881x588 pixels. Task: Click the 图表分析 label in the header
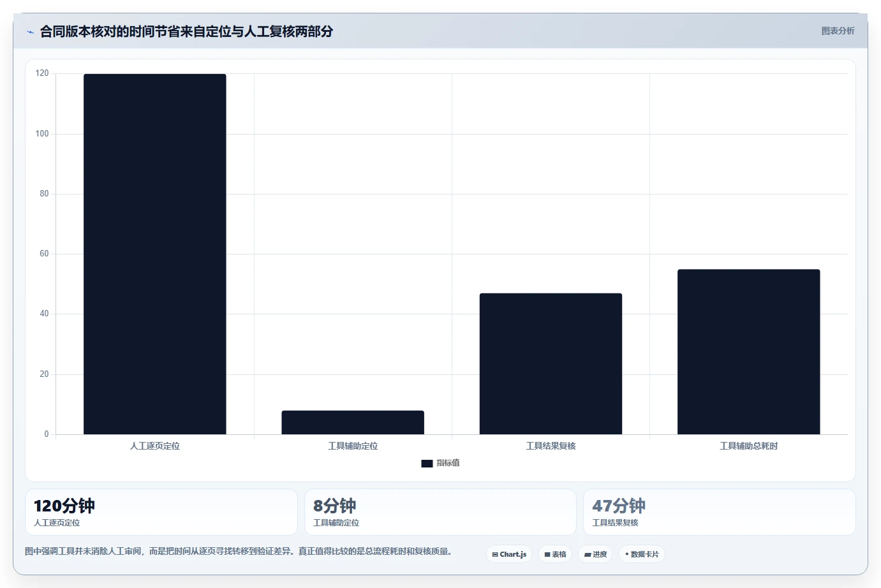[x=838, y=31]
